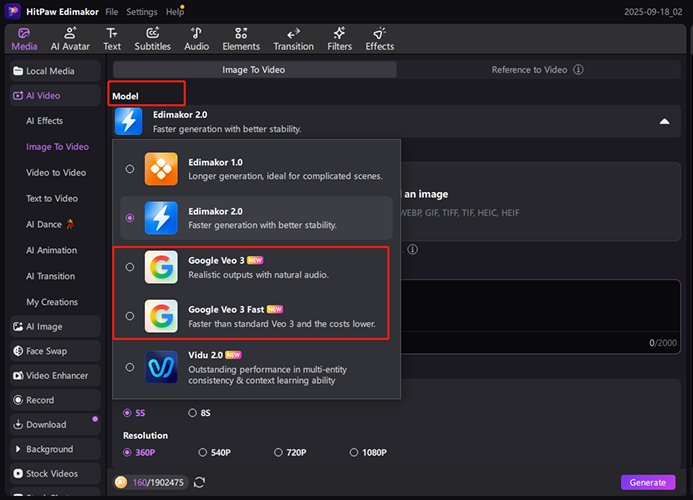
Task: Open the Effects toolbar icon
Action: (x=380, y=33)
